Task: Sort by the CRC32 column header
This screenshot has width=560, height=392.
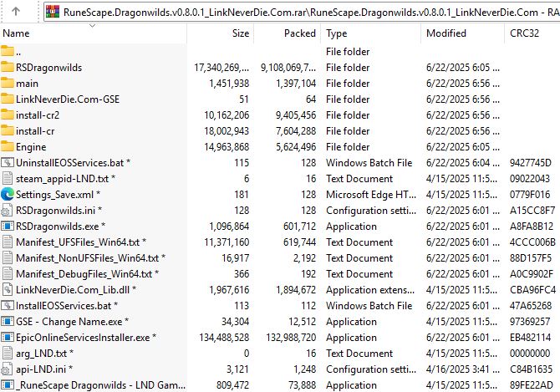Action: pyautogui.click(x=524, y=33)
